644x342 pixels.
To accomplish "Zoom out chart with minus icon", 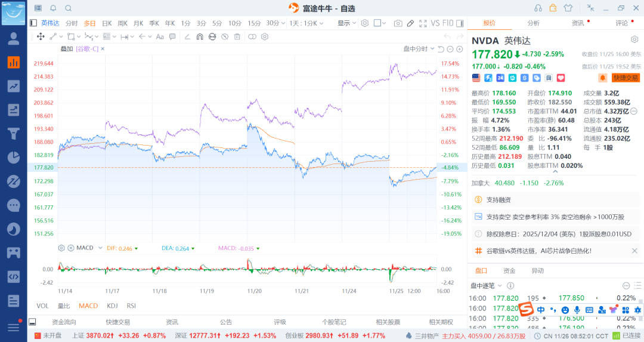I will point(451,49).
